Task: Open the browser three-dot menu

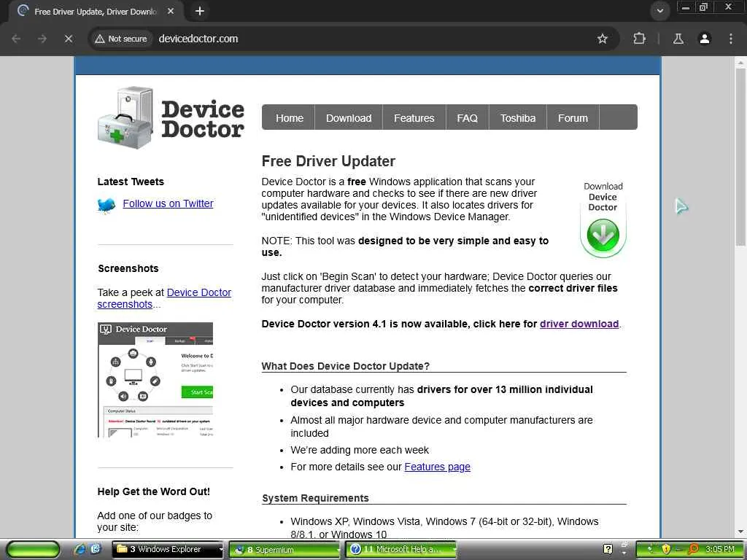Action: point(731,39)
